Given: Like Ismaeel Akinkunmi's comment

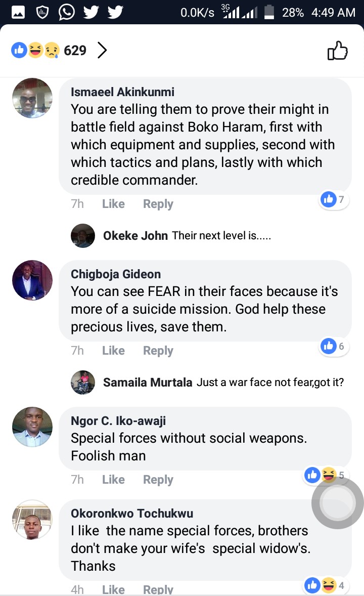Looking at the screenshot, I should (x=113, y=204).
